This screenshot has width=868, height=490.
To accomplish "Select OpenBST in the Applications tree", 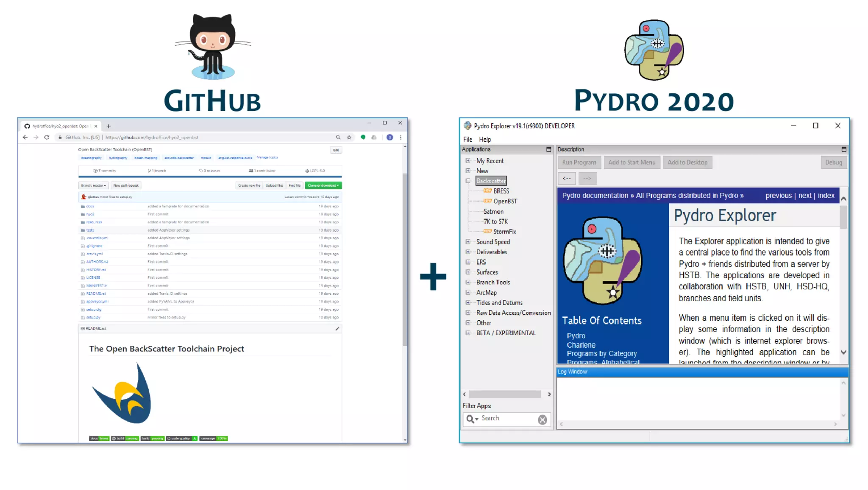I will [x=505, y=201].
